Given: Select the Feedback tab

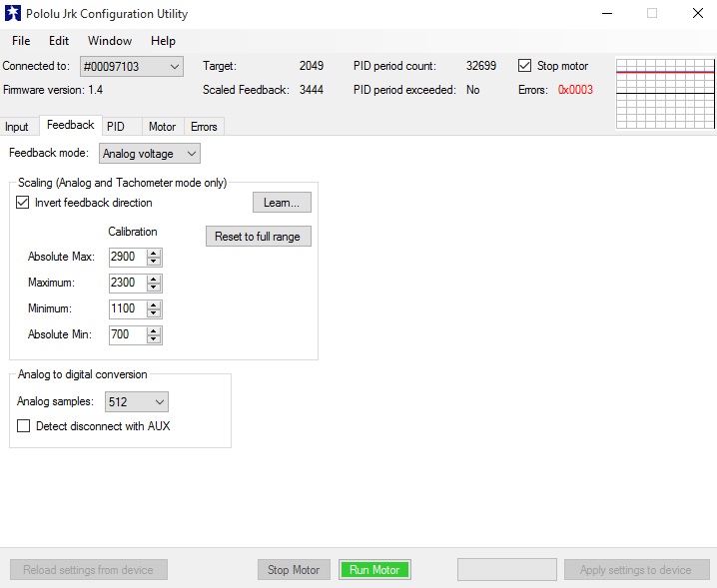Looking at the screenshot, I should tap(71, 125).
